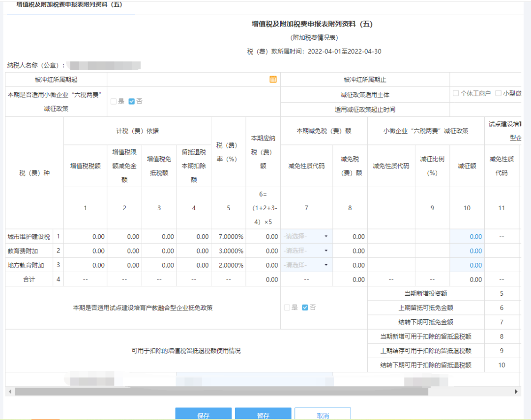Click the horizontal scrollbar's right arrow

516,392
